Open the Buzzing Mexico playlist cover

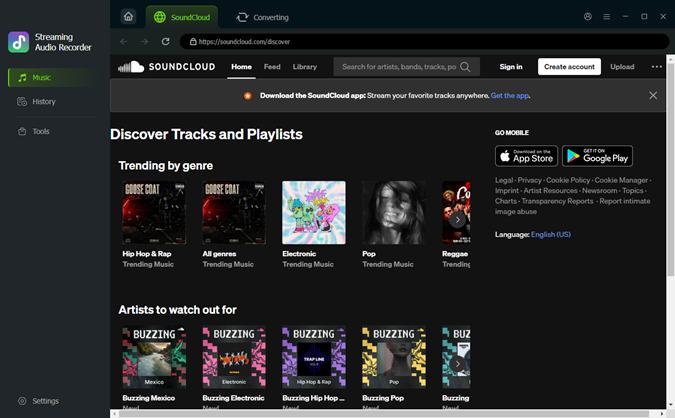pos(154,357)
